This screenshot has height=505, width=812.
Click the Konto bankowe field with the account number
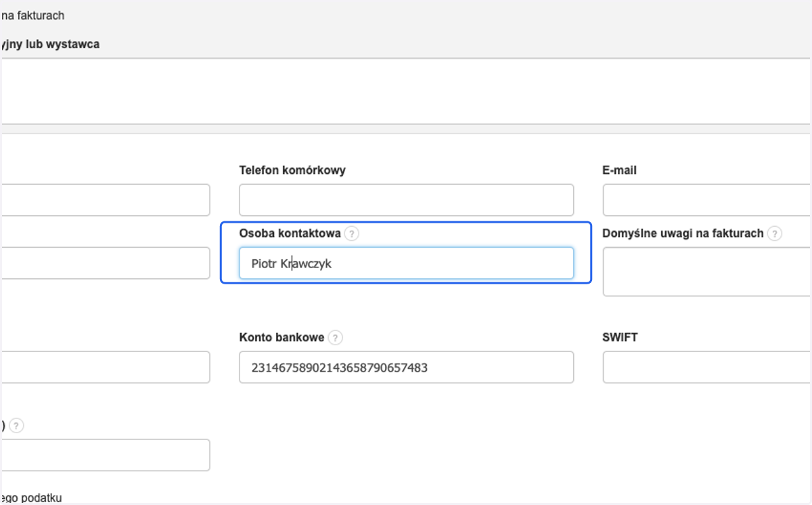click(406, 368)
